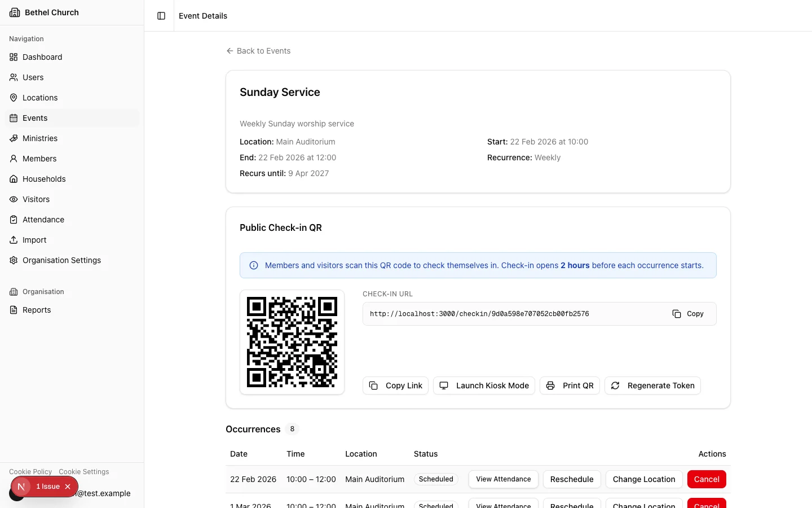Image resolution: width=812 pixels, height=508 pixels.
Task: Click the info icon in the check-in notice
Action: click(x=254, y=265)
